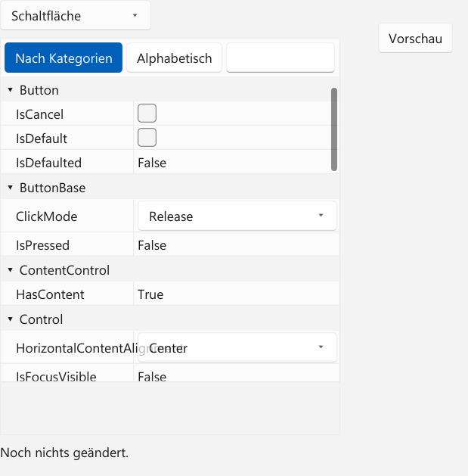Select the HasContent property label
This screenshot has width=468, height=476.
point(50,294)
